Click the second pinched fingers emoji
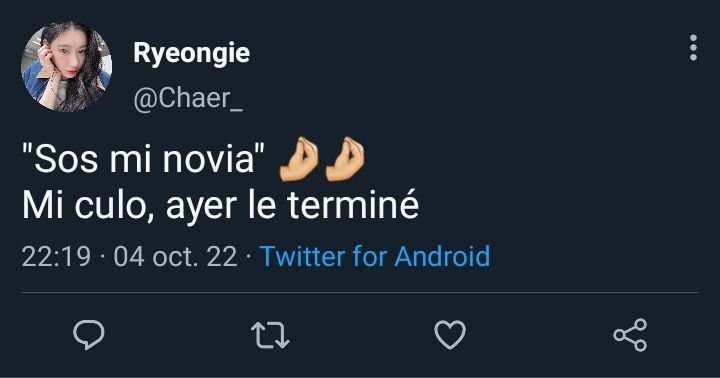The image size is (720, 378). click(345, 159)
